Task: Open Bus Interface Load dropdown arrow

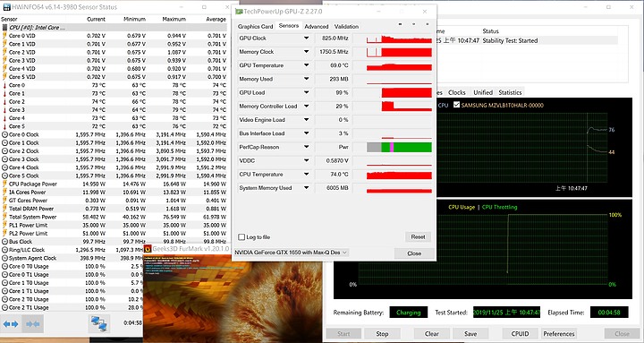Action: pyautogui.click(x=306, y=133)
